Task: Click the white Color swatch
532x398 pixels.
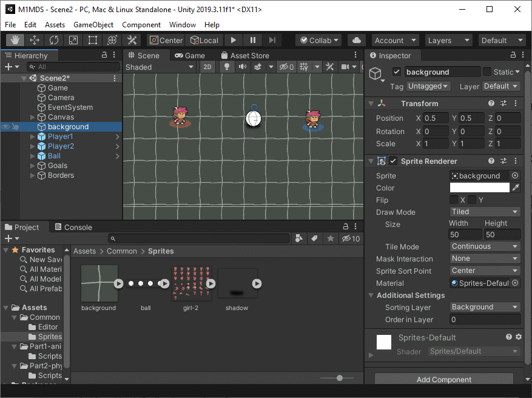Action: 479,188
